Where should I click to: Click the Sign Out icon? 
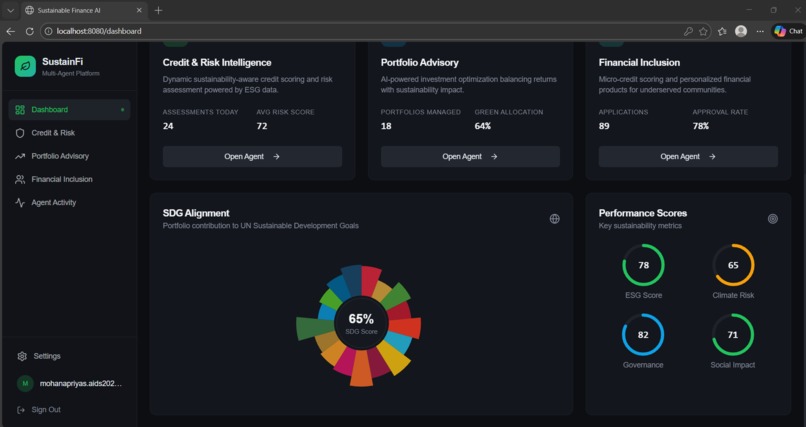tap(21, 410)
